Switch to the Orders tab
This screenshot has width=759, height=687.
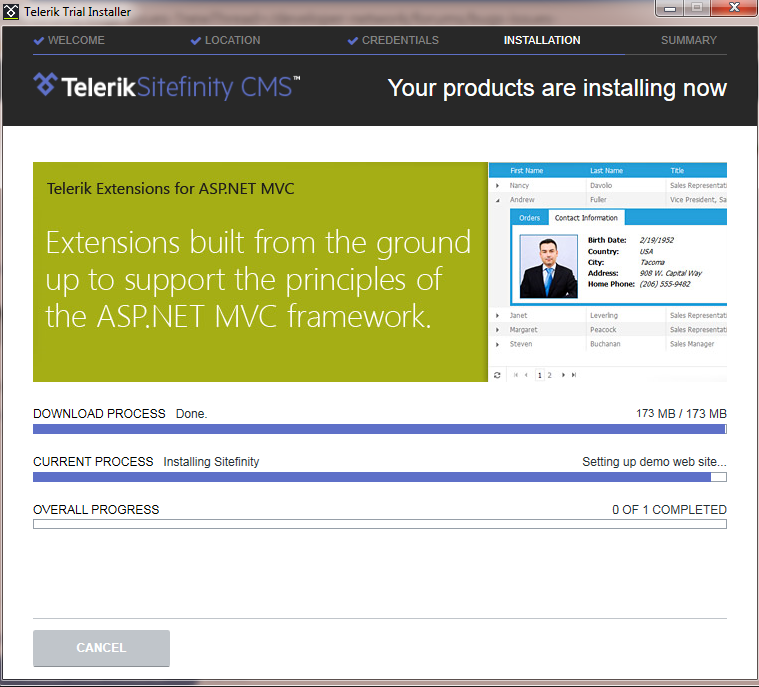pos(530,218)
